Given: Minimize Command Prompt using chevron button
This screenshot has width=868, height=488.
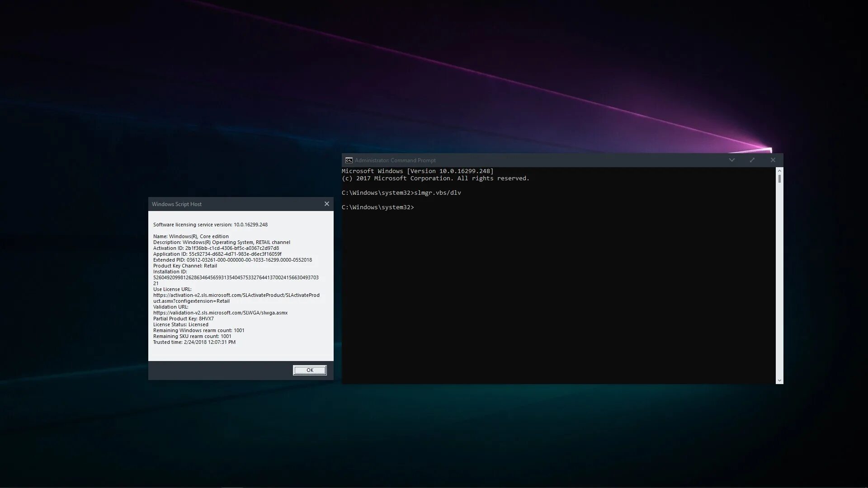Looking at the screenshot, I should coord(731,160).
